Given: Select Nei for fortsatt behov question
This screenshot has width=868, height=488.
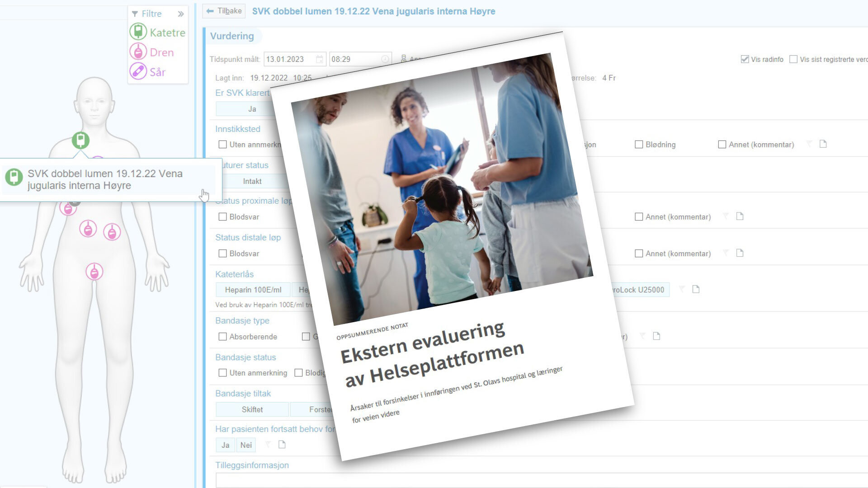Looking at the screenshot, I should click(x=246, y=445).
